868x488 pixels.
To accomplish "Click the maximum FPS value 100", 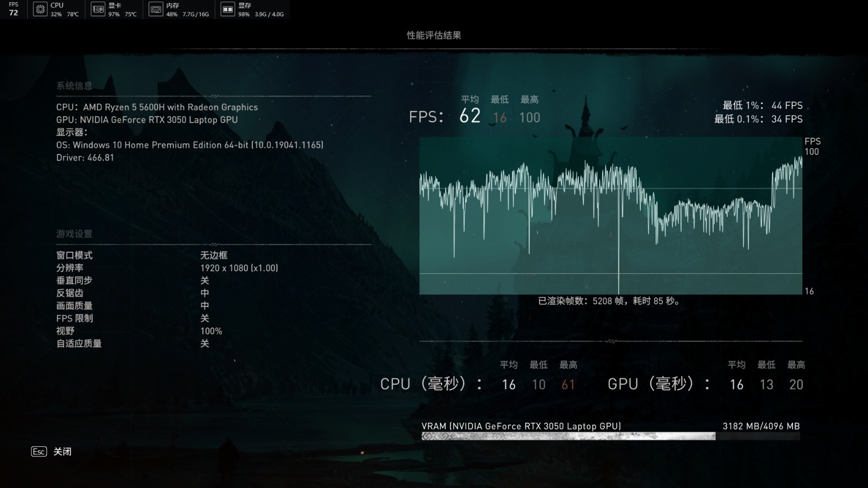I will pos(529,118).
